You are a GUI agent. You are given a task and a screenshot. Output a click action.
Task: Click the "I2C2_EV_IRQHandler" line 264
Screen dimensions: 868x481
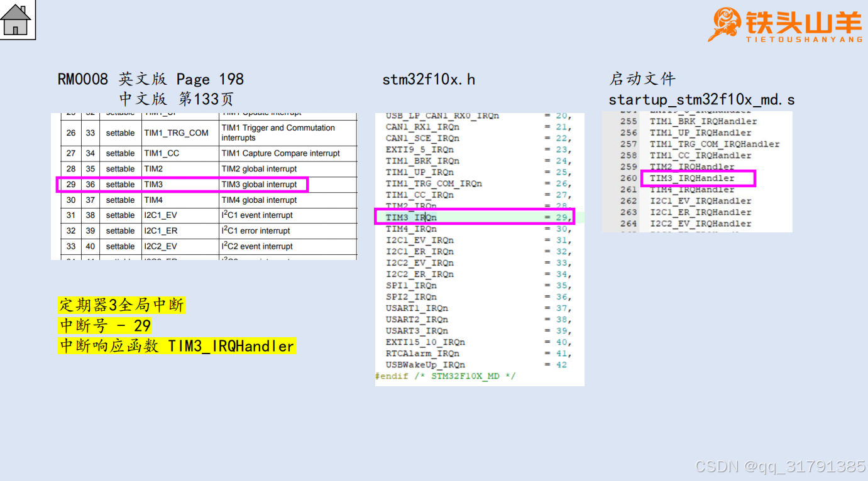[x=700, y=224]
